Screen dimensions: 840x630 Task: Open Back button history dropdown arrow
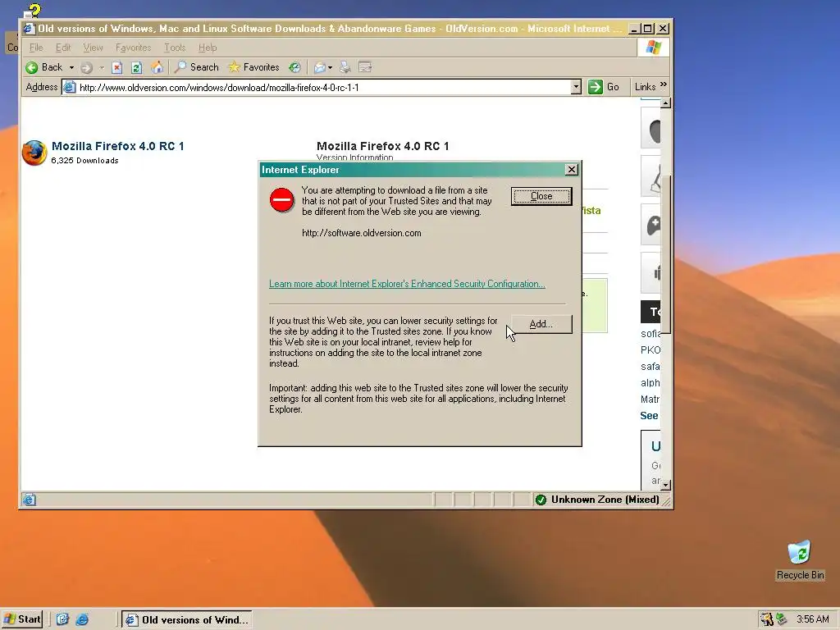72,68
